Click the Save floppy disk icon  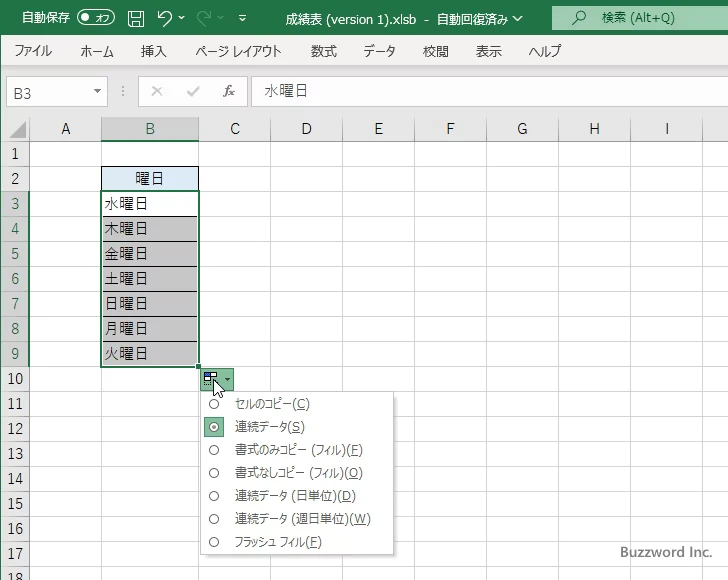[x=136, y=19]
